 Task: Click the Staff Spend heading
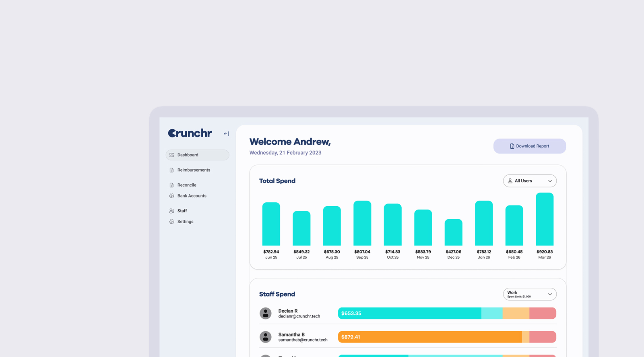pos(277,294)
